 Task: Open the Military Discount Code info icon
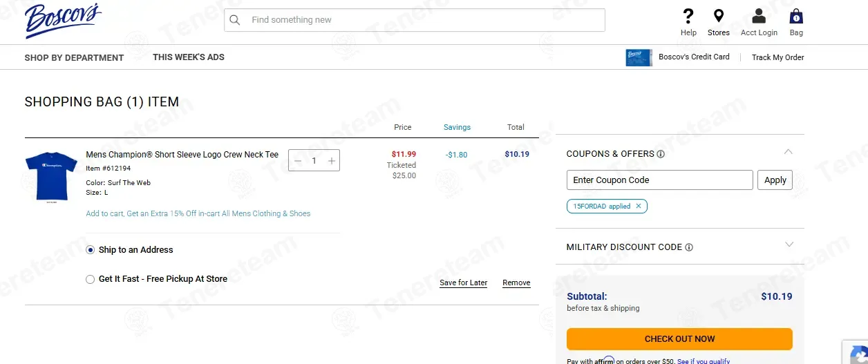tap(689, 247)
